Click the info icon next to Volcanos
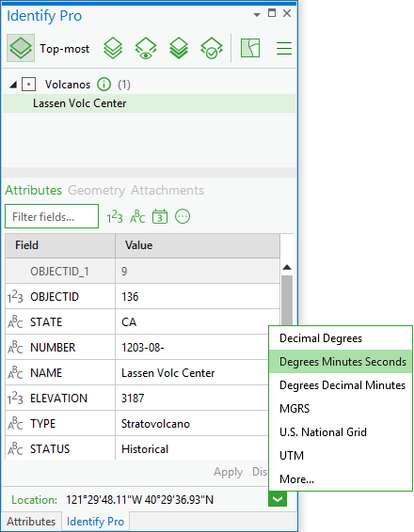Viewport: 414px width, 532px height. click(x=103, y=85)
